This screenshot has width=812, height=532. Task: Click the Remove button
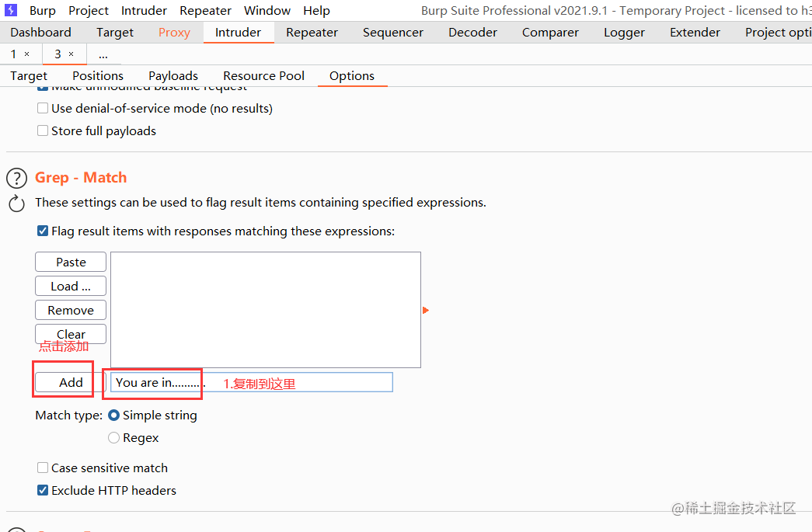coord(71,310)
